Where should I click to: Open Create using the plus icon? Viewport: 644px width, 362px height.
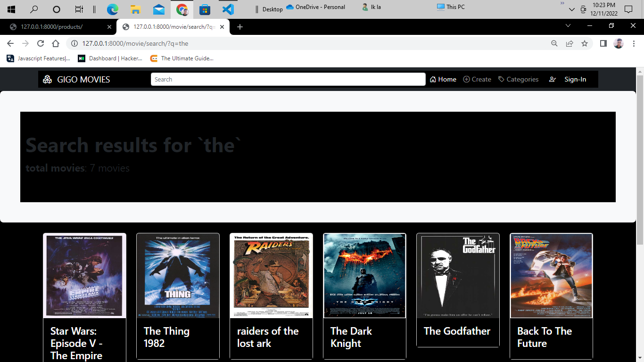coord(466,79)
